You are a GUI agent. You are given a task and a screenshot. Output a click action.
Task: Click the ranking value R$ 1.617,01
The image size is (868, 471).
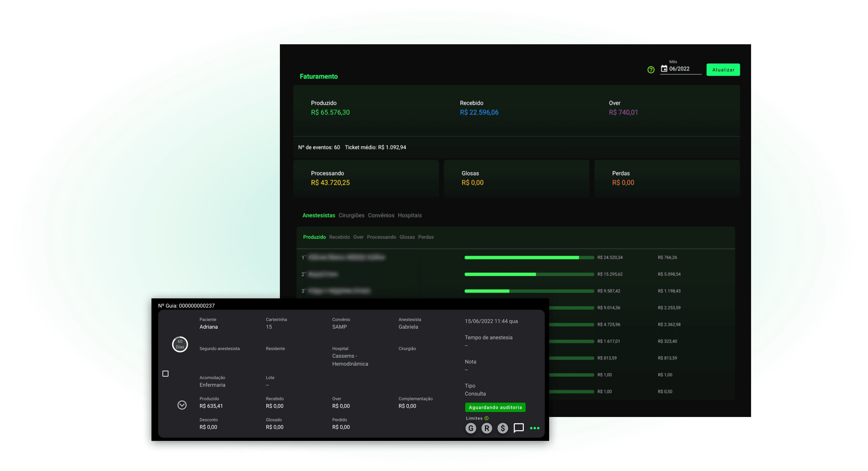[608, 341]
